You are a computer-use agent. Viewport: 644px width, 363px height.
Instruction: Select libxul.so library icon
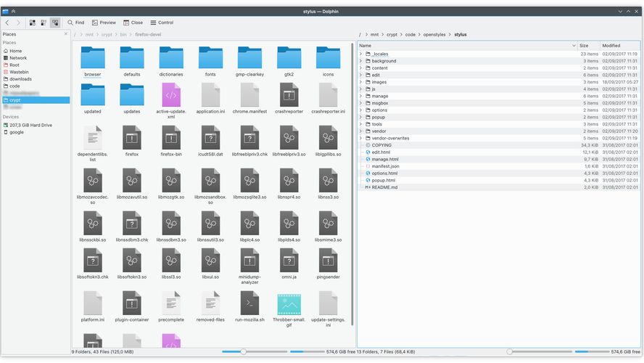(210, 260)
